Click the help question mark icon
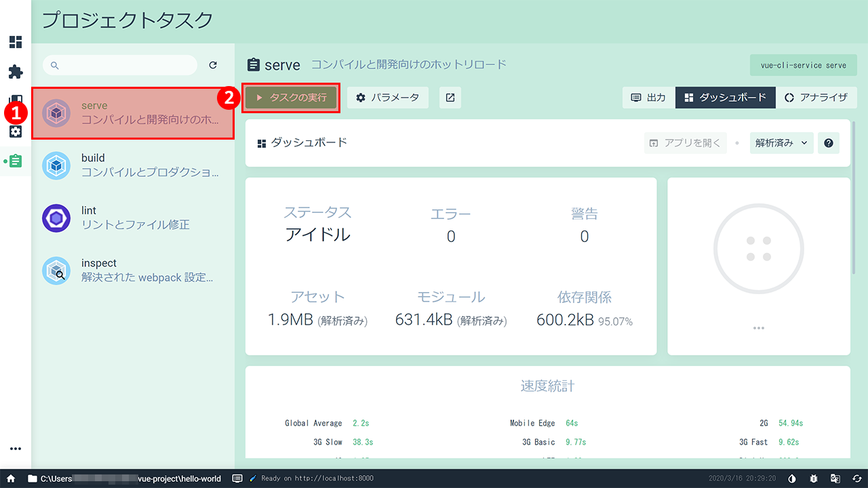Image resolution: width=868 pixels, height=488 pixels. coord(829,143)
